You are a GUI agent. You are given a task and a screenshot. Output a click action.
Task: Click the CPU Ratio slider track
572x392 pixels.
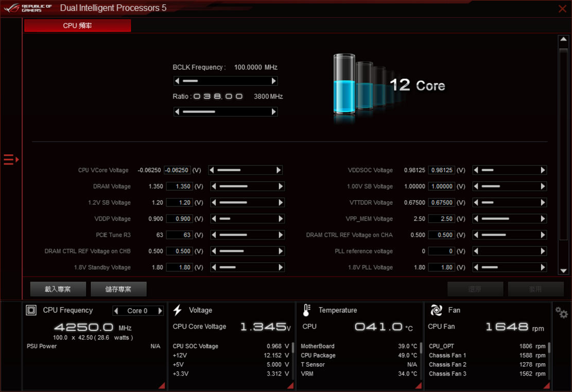pos(226,112)
